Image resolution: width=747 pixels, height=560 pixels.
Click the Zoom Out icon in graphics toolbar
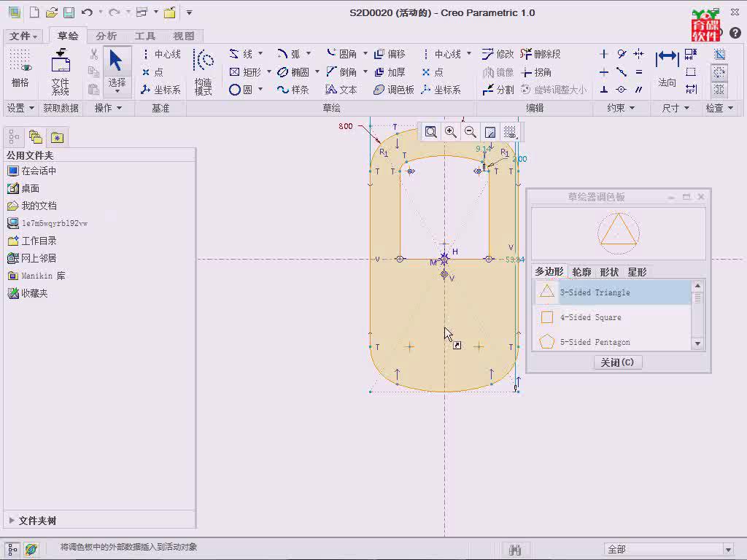pos(471,132)
